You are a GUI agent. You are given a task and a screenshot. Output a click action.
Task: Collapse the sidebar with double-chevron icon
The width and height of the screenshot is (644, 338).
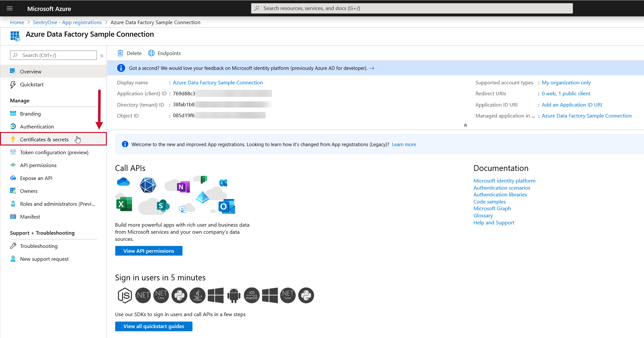(102, 56)
